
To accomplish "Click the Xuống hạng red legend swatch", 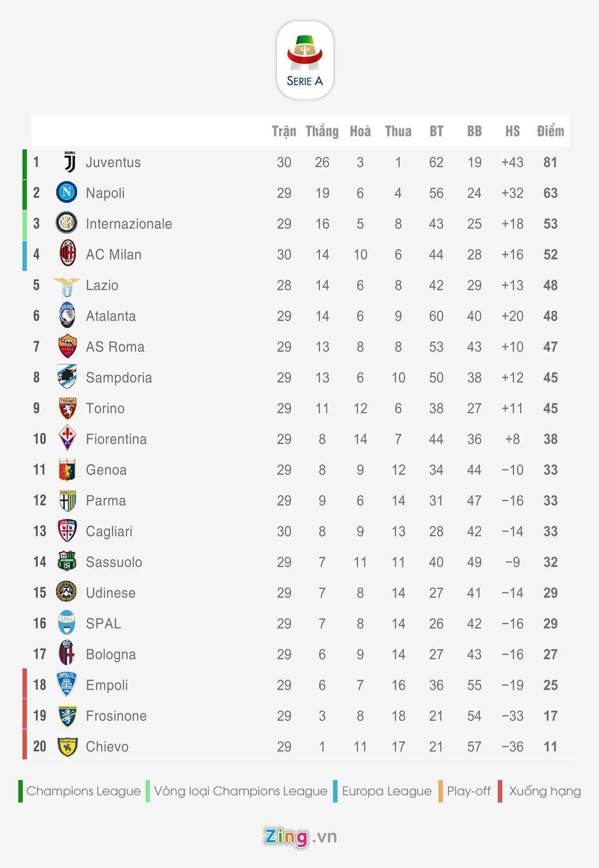I will [500, 791].
